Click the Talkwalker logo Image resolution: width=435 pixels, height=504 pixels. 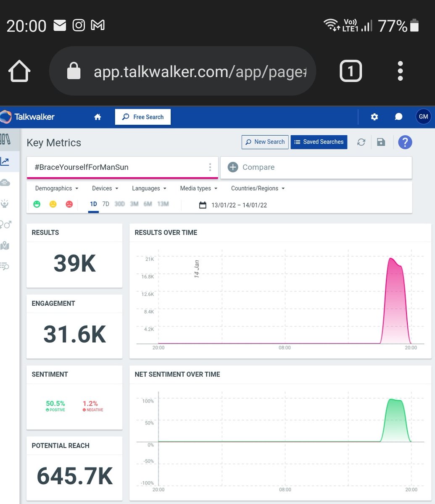(28, 117)
